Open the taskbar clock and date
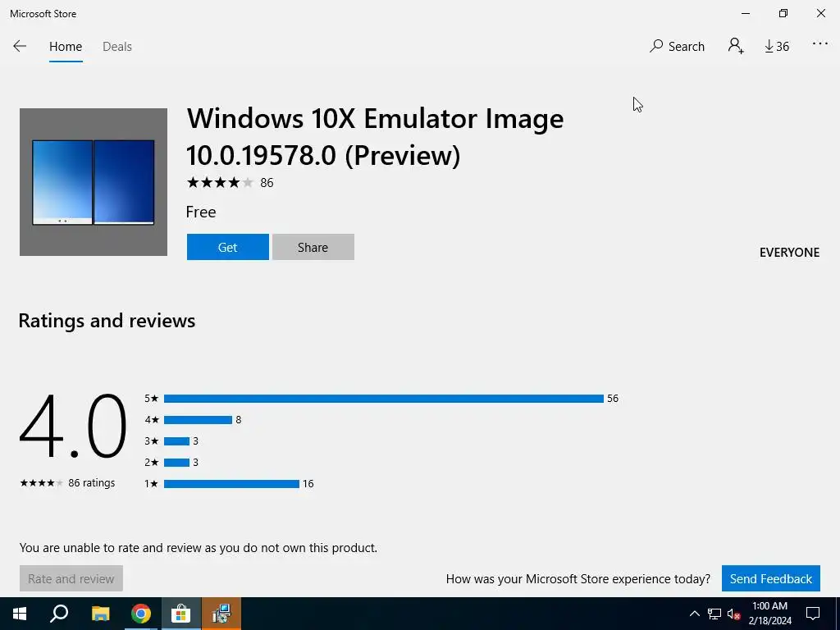The image size is (840, 630). (x=769, y=614)
